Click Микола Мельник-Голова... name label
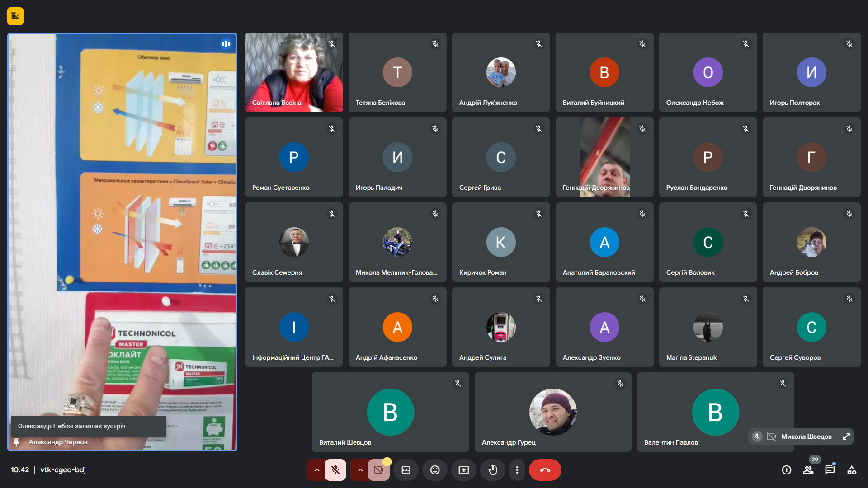This screenshot has width=868, height=488. 396,272
